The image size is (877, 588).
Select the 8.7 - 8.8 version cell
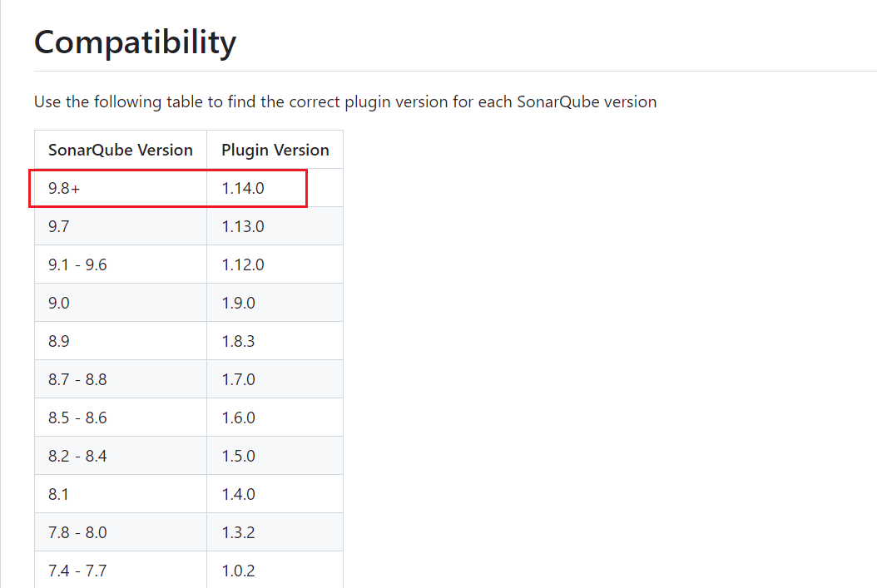121,379
